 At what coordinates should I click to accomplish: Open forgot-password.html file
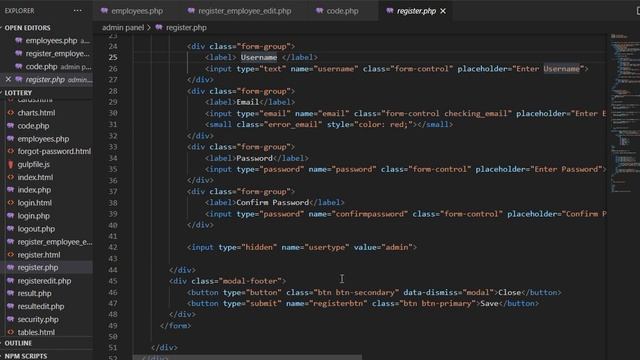point(54,151)
